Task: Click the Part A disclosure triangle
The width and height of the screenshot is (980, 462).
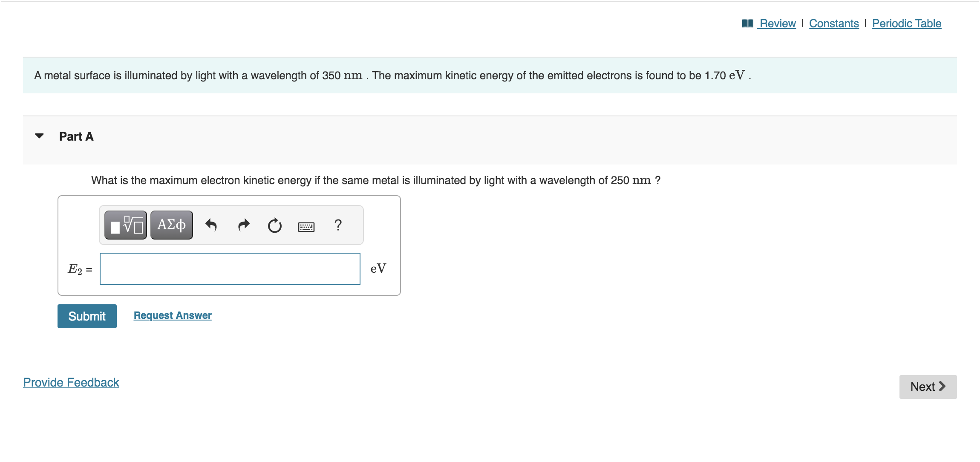Action: tap(39, 136)
